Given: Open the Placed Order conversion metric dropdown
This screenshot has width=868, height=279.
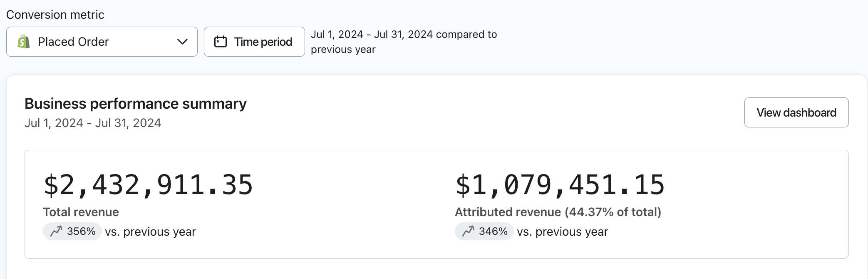Looking at the screenshot, I should [x=102, y=42].
